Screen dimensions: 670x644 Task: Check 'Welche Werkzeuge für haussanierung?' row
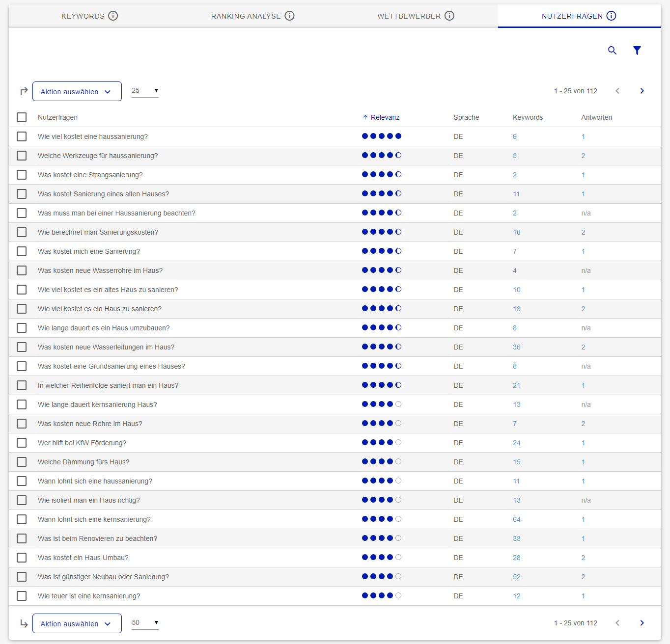pyautogui.click(x=22, y=156)
